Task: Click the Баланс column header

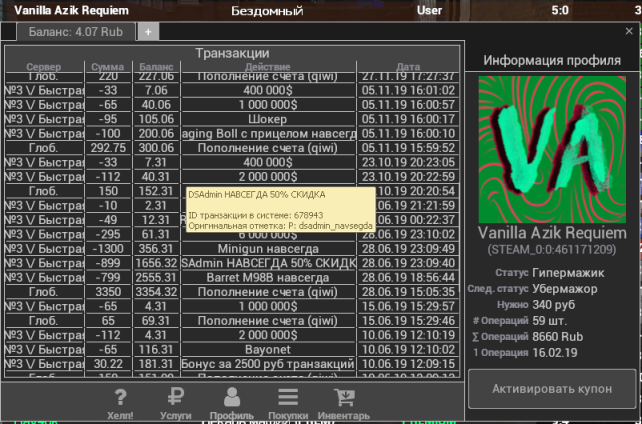Action: click(155, 67)
